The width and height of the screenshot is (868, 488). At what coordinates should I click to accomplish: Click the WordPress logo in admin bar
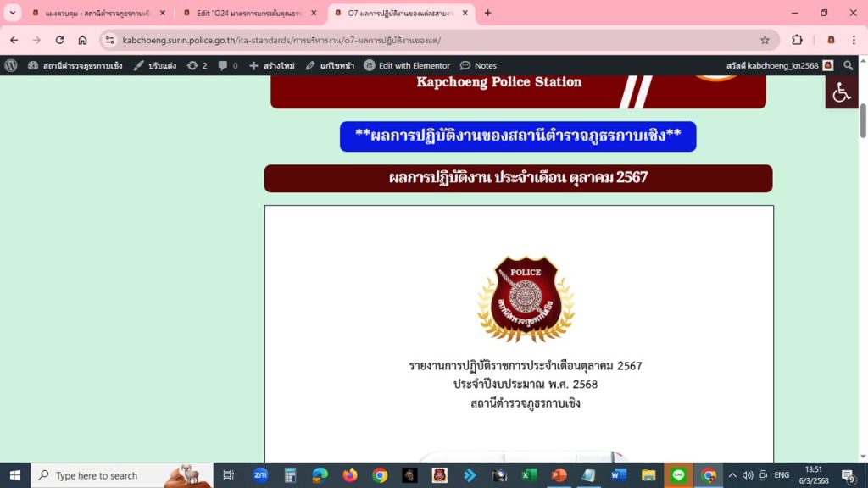click(x=11, y=65)
